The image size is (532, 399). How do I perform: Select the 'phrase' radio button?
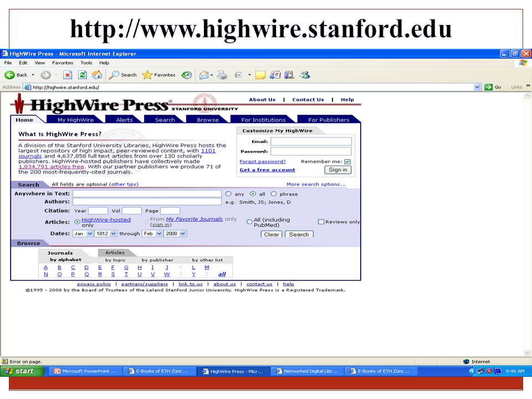[x=273, y=194]
